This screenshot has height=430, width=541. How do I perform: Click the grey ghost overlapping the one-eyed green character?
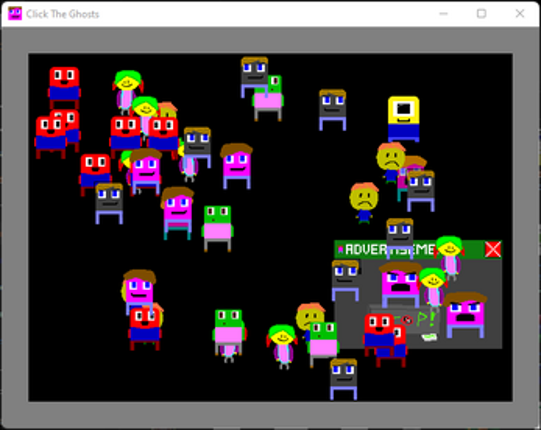coord(254,77)
